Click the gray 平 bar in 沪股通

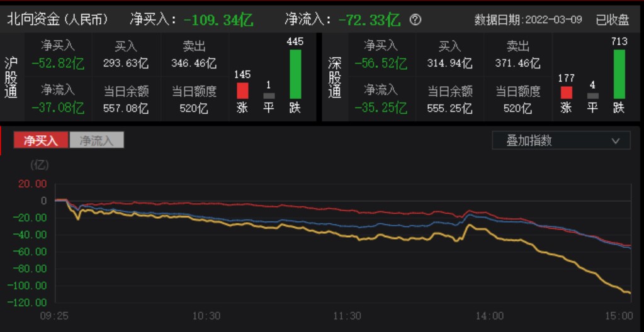click(x=269, y=96)
